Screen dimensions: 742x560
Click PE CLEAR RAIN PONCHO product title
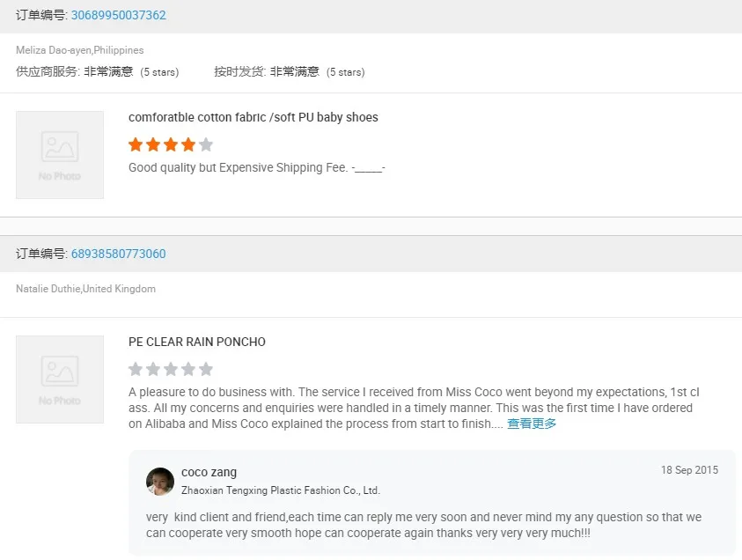tap(197, 342)
